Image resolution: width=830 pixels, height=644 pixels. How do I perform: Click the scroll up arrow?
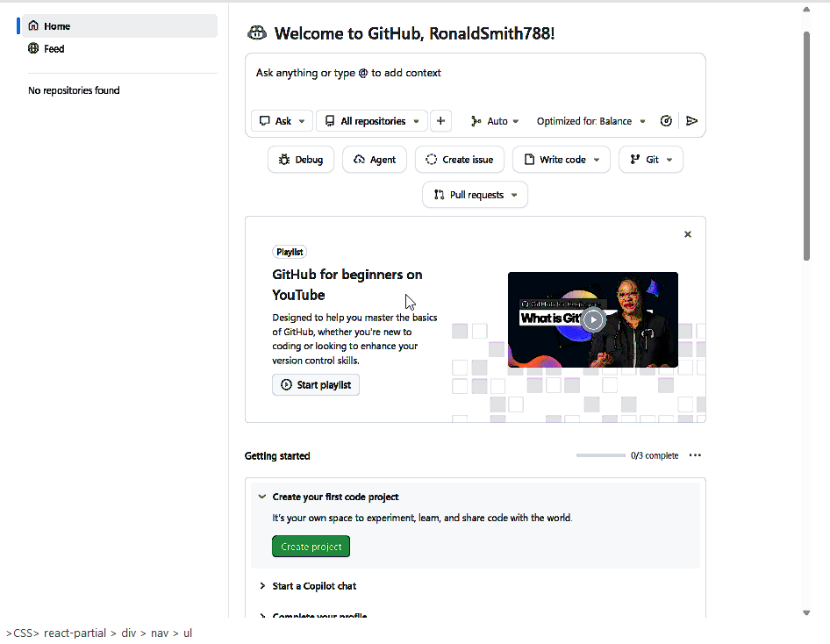tap(806, 9)
